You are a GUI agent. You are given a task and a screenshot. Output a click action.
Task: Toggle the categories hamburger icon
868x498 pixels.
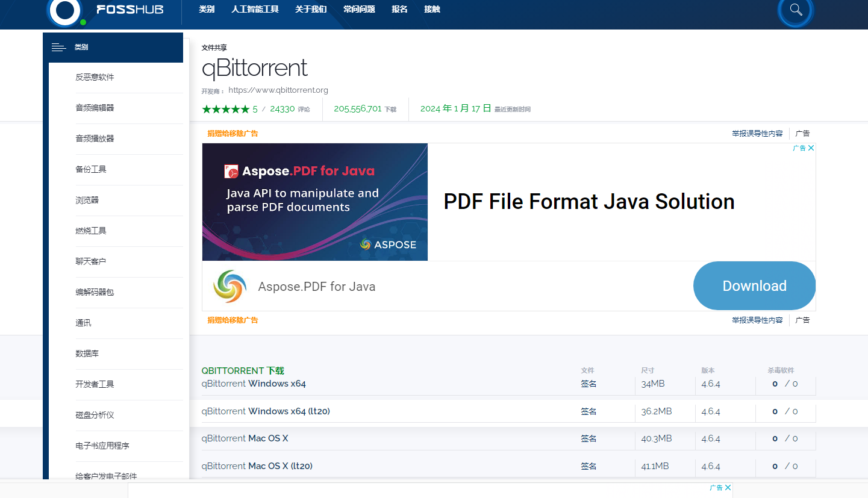(58, 47)
